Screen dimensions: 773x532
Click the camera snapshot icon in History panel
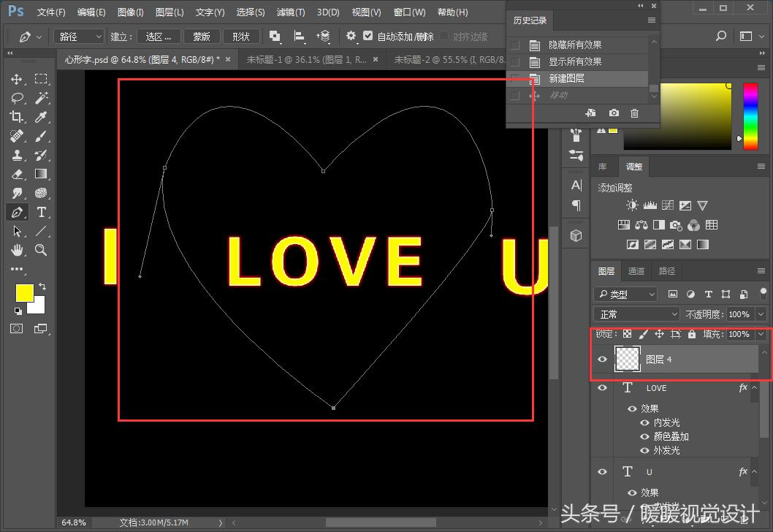[x=614, y=113]
